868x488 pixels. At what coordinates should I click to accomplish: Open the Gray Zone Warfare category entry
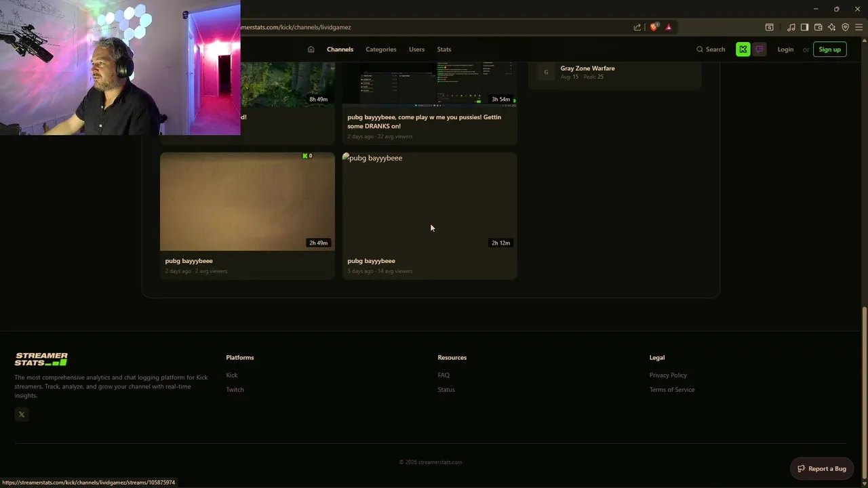[x=615, y=73]
